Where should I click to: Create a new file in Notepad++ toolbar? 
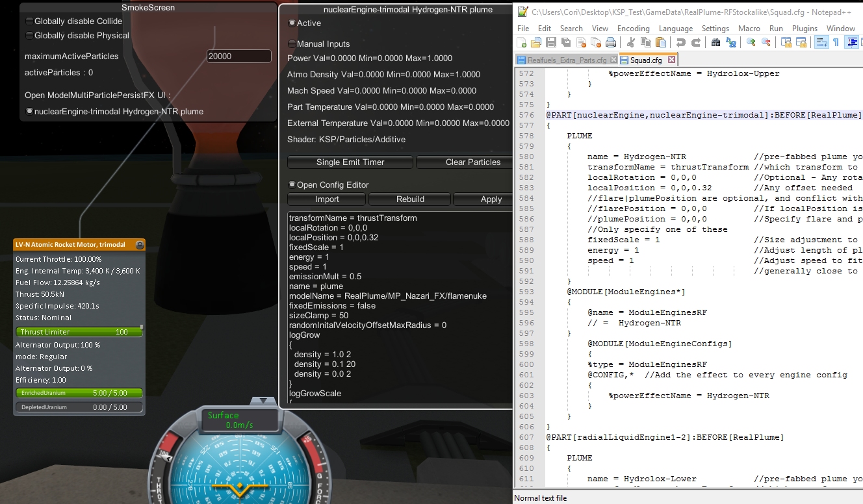[521, 42]
